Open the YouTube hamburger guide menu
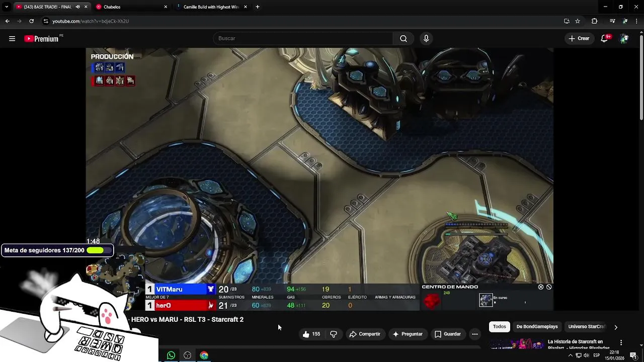This screenshot has width=644, height=362. pyautogui.click(x=12, y=39)
